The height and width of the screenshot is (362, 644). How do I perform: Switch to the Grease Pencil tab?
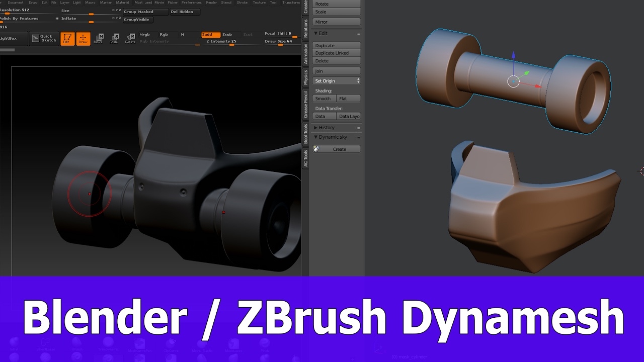pos(305,105)
